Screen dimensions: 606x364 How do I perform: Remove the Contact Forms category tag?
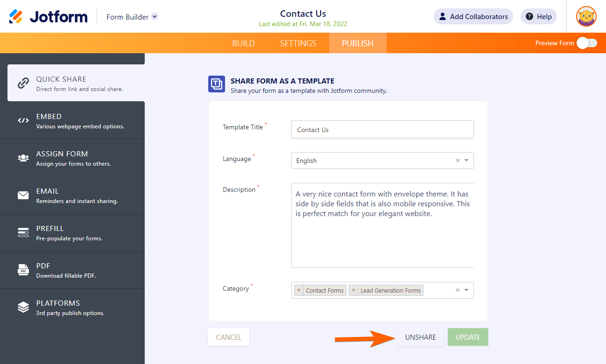(x=299, y=290)
